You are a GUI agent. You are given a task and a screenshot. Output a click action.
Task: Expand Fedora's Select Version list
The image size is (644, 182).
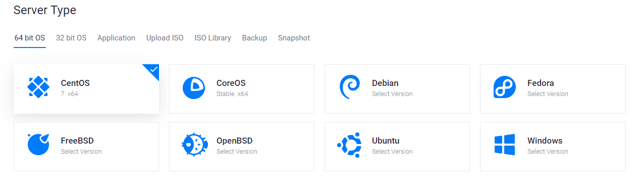click(548, 94)
